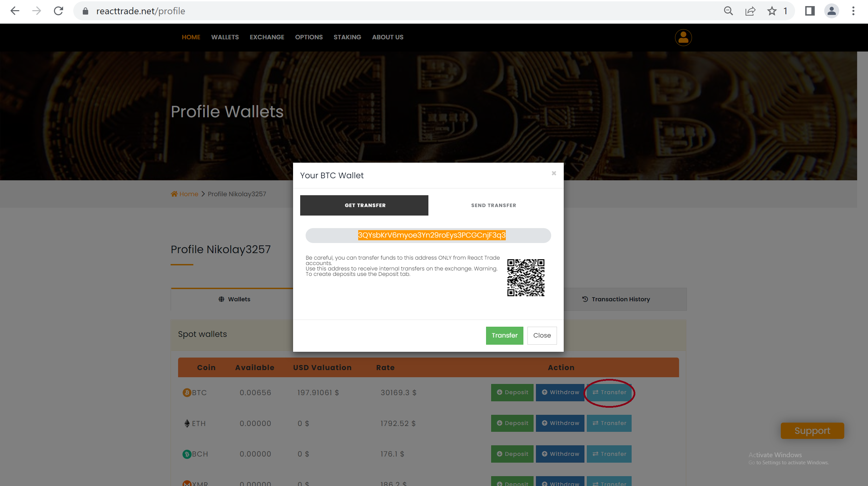Click the USD Valuation column header

[x=322, y=368]
